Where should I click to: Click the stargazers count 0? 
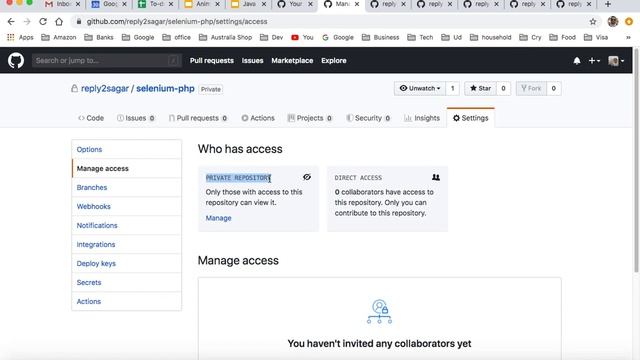[503, 88]
